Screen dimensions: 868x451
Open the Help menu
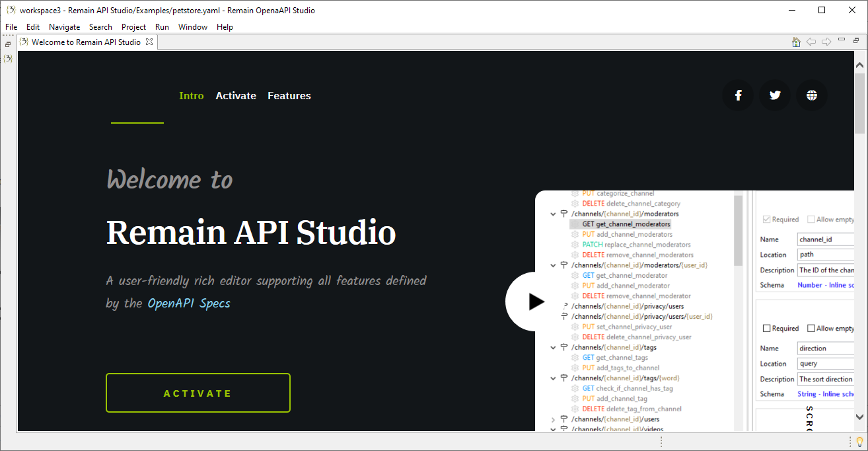tap(225, 27)
